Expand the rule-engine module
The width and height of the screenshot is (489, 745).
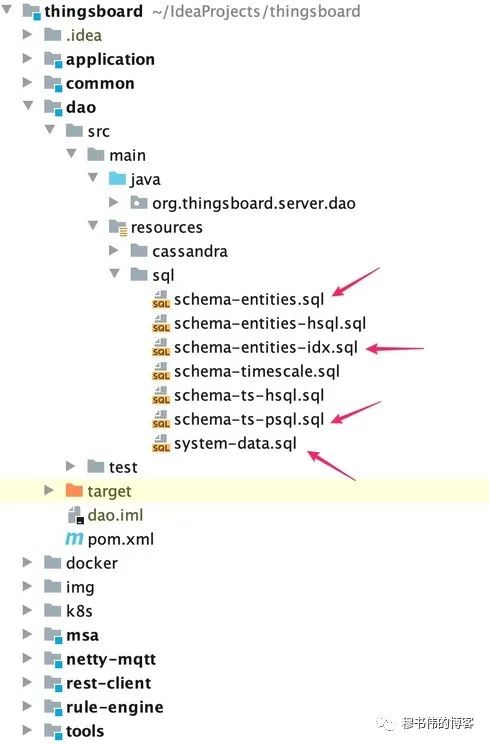point(27,706)
